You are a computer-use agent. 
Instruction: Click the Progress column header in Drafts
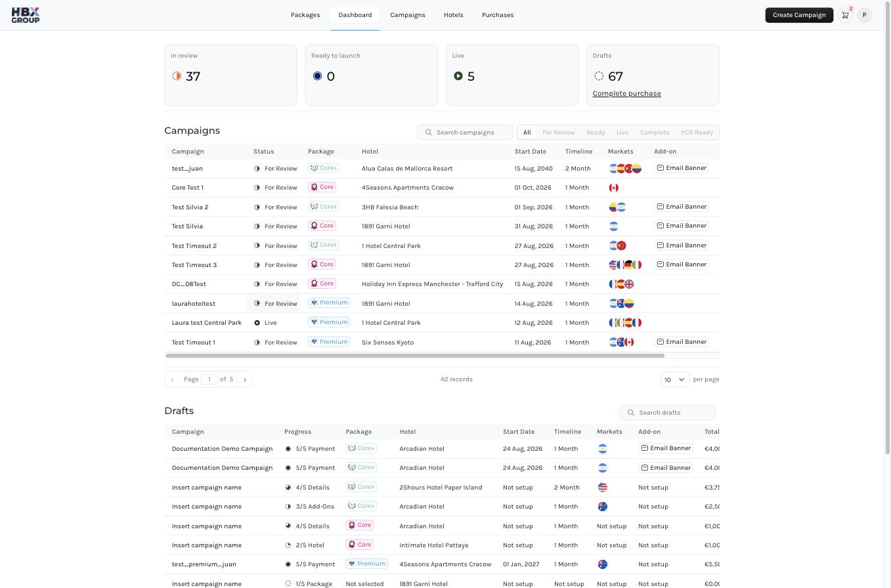[297, 432]
